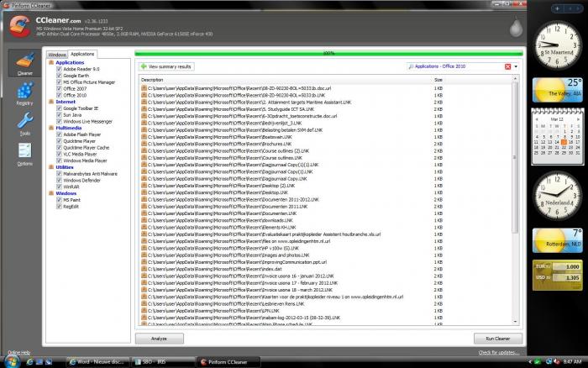The image size is (588, 368).
Task: Click the Nederland clock gadget
Action: click(x=557, y=196)
